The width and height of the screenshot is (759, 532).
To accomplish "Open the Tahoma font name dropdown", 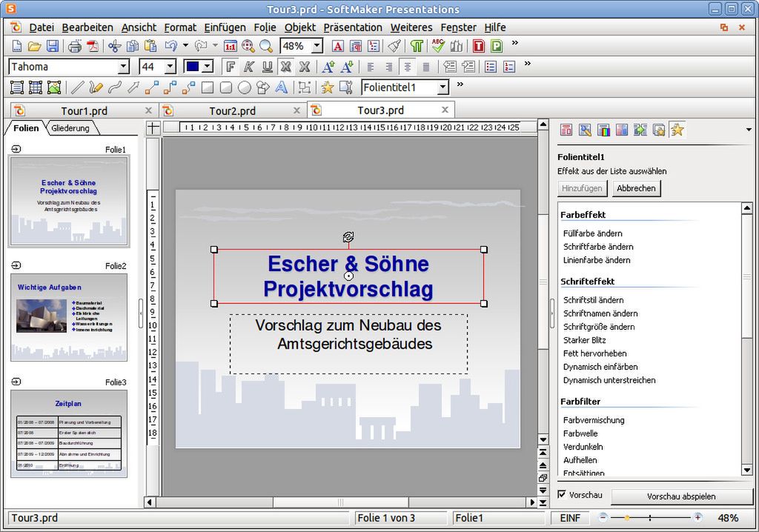I will [x=124, y=67].
